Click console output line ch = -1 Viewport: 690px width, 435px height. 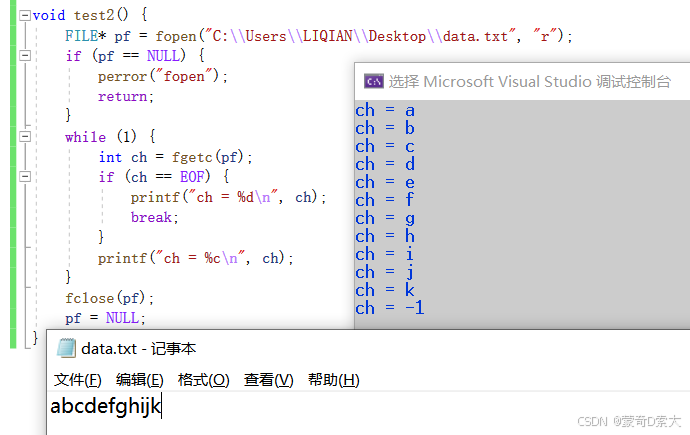pyautogui.click(x=390, y=308)
